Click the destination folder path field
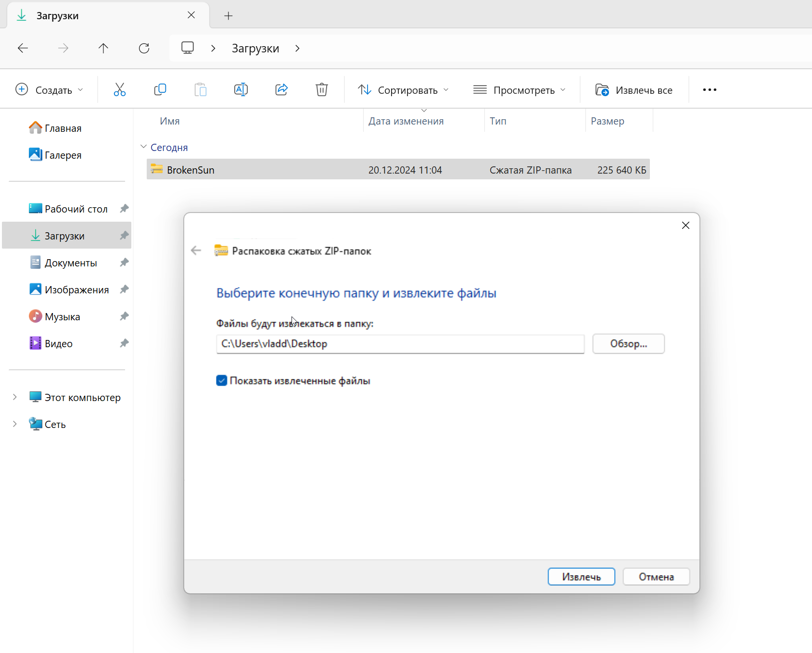The height and width of the screenshot is (653, 812). pos(400,344)
